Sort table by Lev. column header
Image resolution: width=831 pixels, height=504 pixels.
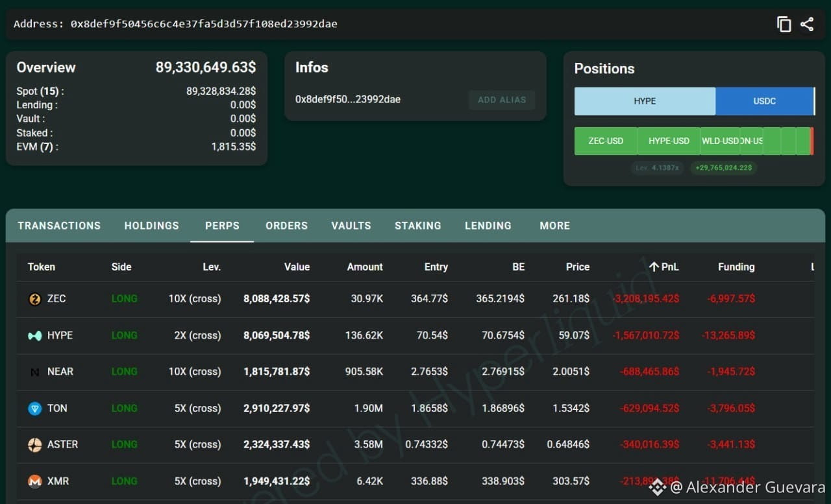pyautogui.click(x=212, y=267)
